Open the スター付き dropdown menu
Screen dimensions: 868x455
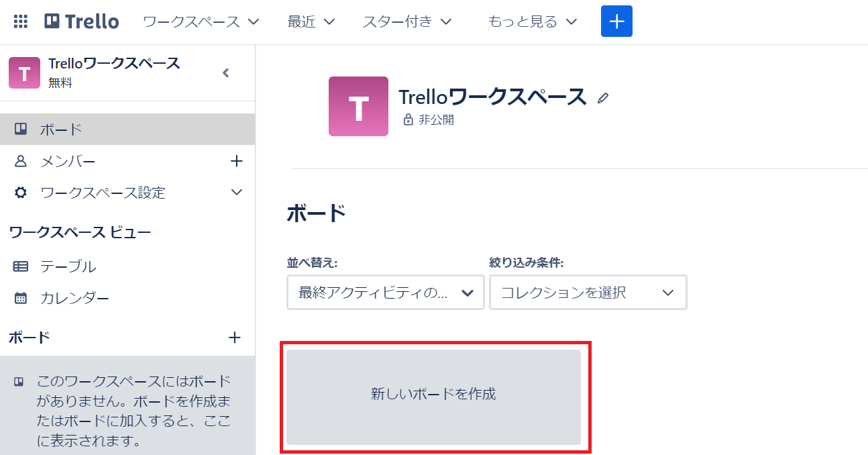[x=407, y=21]
